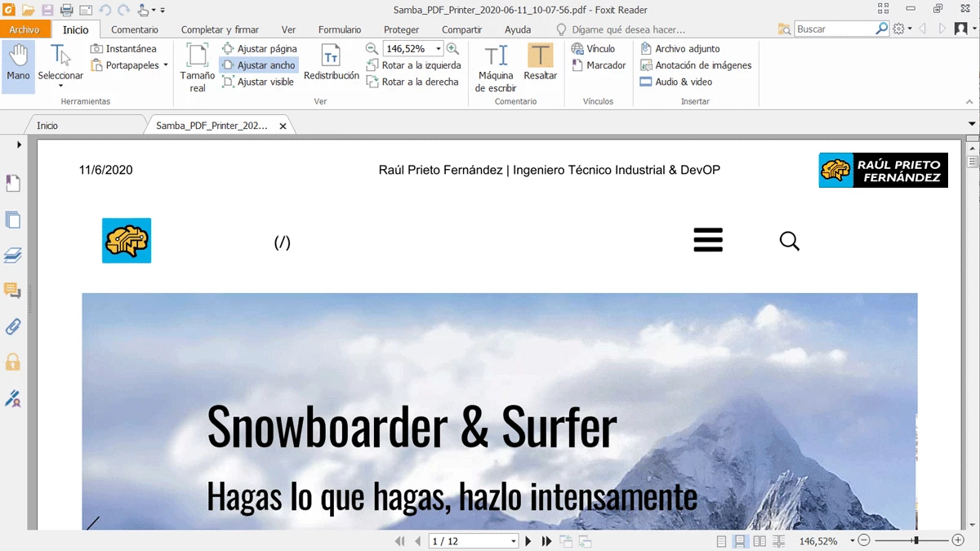Switch to the Comentario ribbon tab
This screenshot has height=551, width=980.
134,29
